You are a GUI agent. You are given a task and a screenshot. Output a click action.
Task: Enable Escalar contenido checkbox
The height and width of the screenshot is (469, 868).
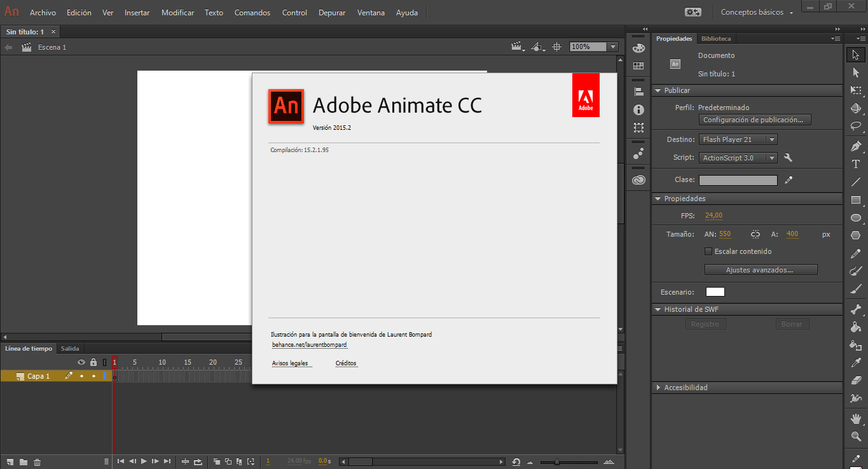(708, 251)
